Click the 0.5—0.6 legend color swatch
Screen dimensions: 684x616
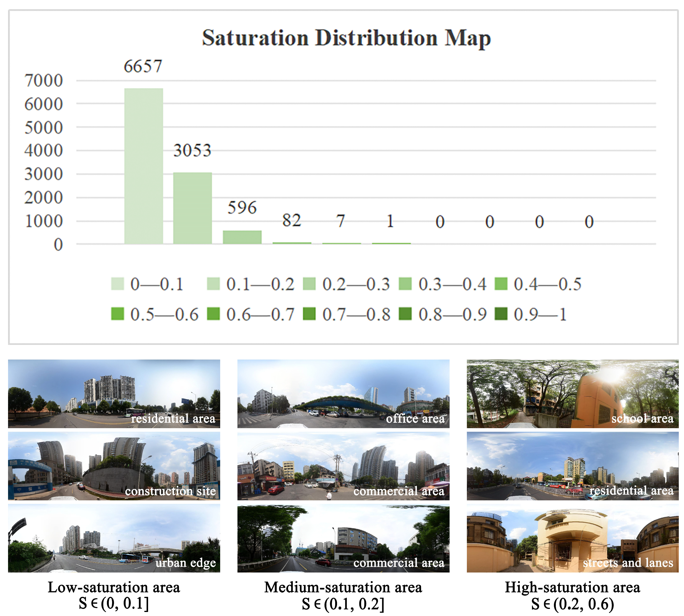(118, 314)
